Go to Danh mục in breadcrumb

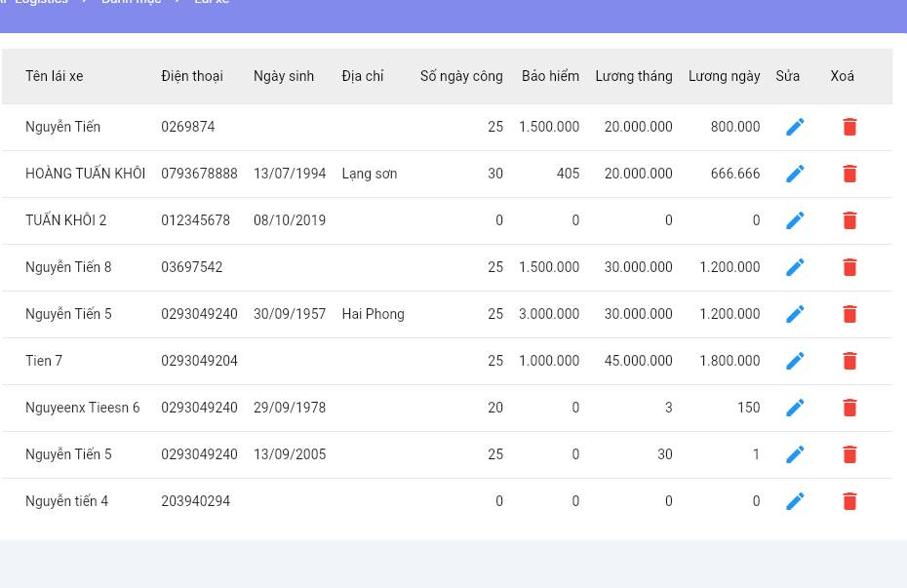pos(131,3)
